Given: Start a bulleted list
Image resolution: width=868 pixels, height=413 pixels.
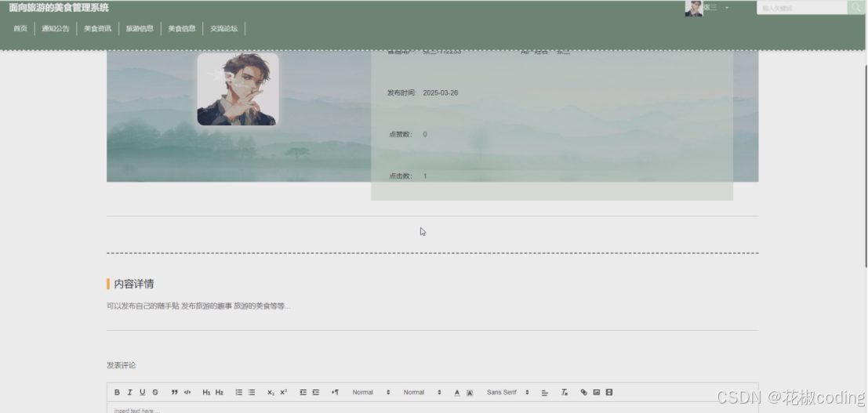Looking at the screenshot, I should pyautogui.click(x=252, y=392).
